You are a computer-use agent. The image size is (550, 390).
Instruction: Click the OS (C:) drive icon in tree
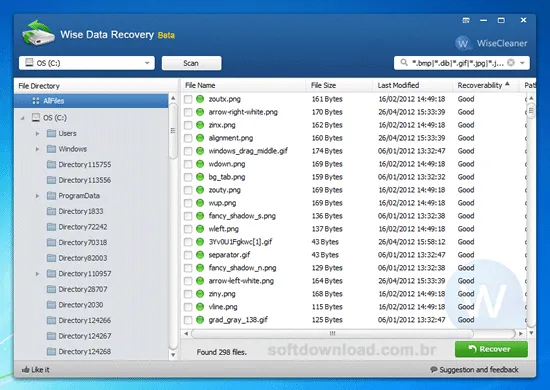pyautogui.click(x=35, y=117)
